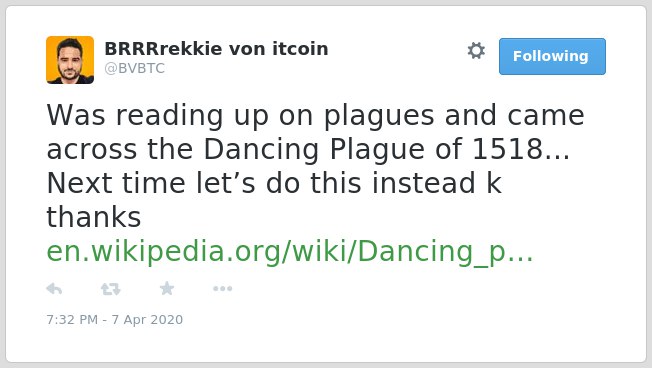Toggle retweet on this tweet
The image size is (652, 368).
pyautogui.click(x=111, y=289)
